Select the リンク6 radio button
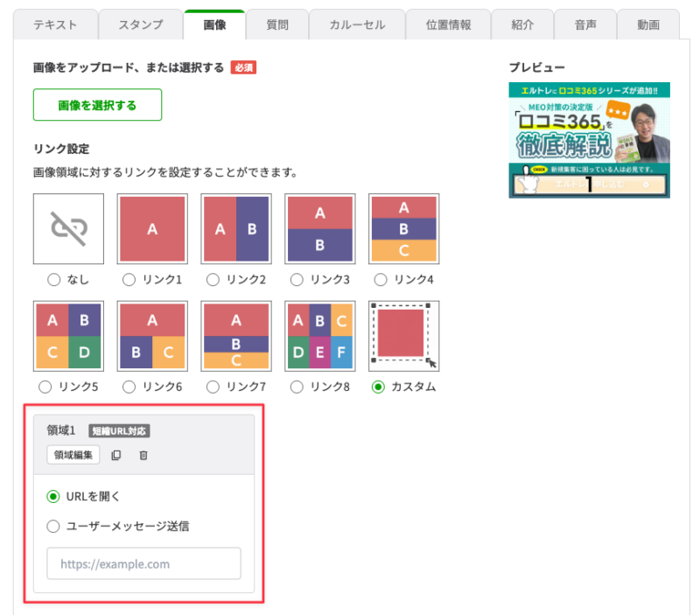Viewport: 700px width, 615px height. tap(129, 387)
